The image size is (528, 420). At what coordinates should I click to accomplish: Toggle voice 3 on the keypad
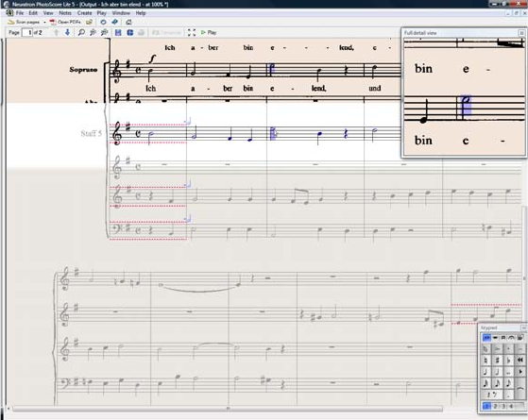(x=503, y=406)
